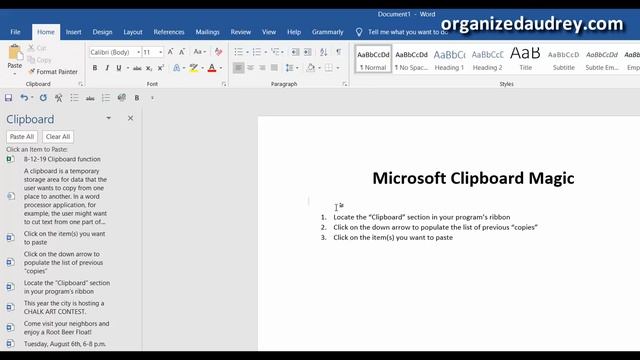This screenshot has width=640, height=360.
Task: Close the Clipboard pane
Action: pos(130,118)
